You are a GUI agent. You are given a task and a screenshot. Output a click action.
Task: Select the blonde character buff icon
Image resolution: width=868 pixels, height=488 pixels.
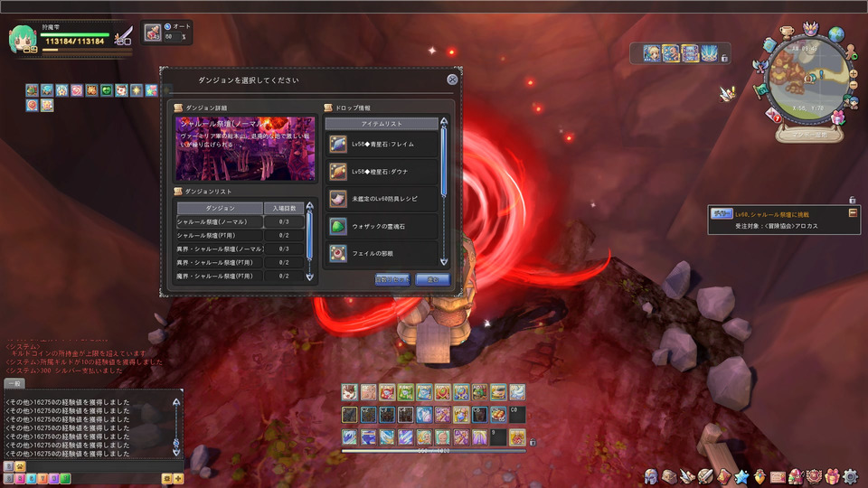coord(652,53)
